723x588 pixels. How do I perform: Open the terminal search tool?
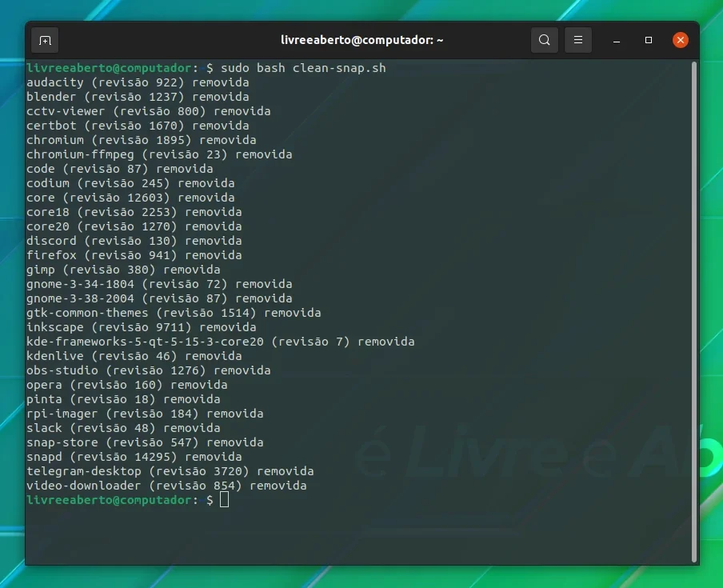tap(544, 40)
